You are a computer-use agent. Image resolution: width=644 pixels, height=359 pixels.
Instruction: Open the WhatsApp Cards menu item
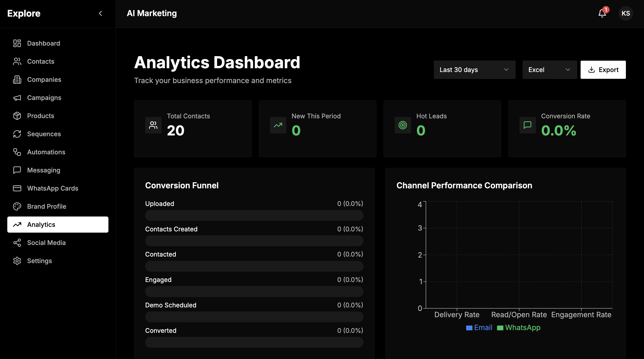click(53, 188)
